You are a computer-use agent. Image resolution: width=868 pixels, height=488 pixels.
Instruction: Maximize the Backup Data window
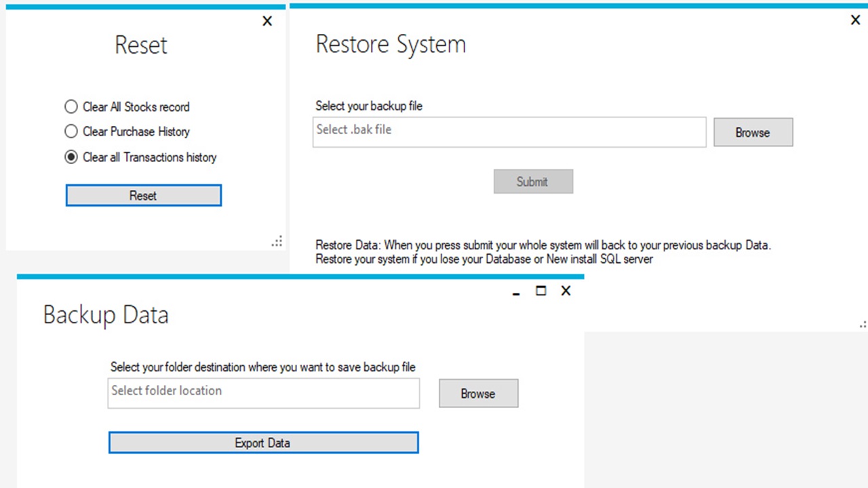(x=540, y=291)
